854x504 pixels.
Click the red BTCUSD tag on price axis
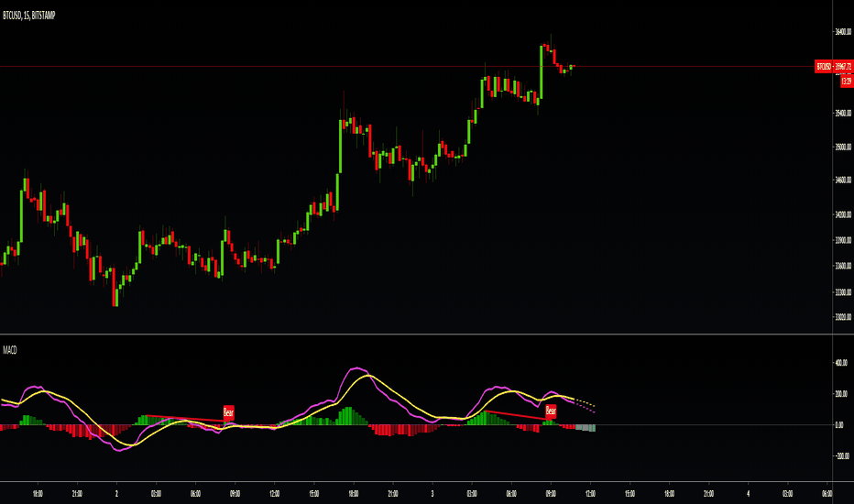[824, 67]
